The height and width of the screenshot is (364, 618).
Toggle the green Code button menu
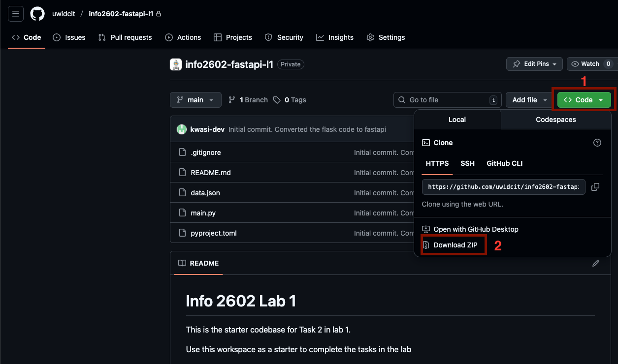[x=584, y=100]
